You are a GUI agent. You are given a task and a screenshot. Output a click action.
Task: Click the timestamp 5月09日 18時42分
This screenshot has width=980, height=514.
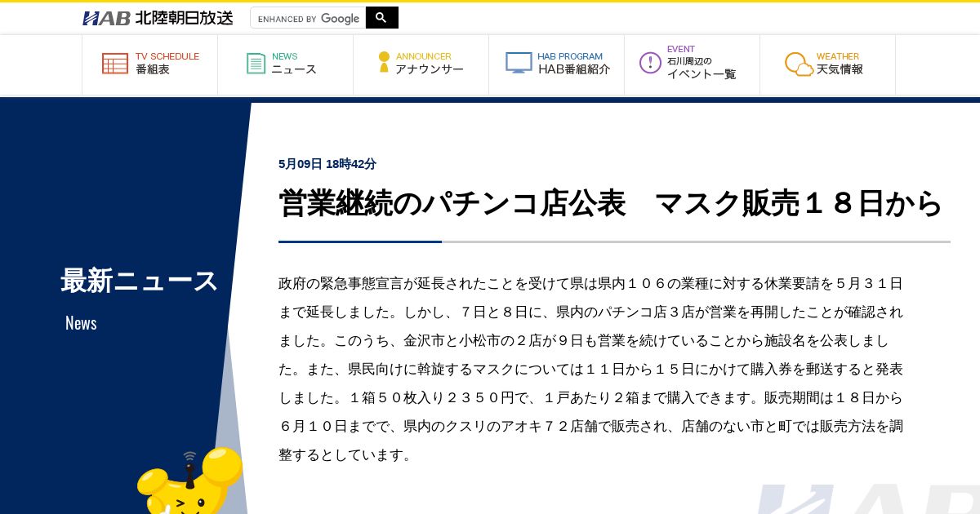pyautogui.click(x=327, y=164)
